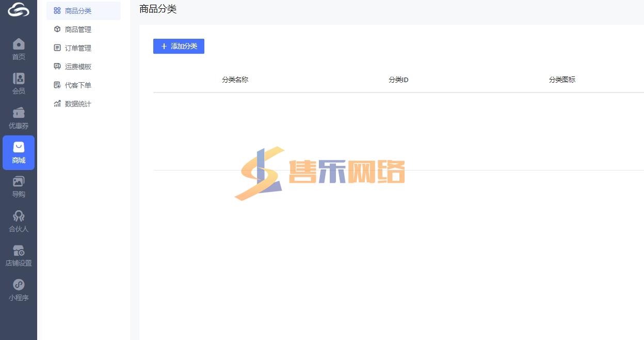Open the 小程序 mini program icon
Viewport: 644px width, 340px height.
point(19,285)
